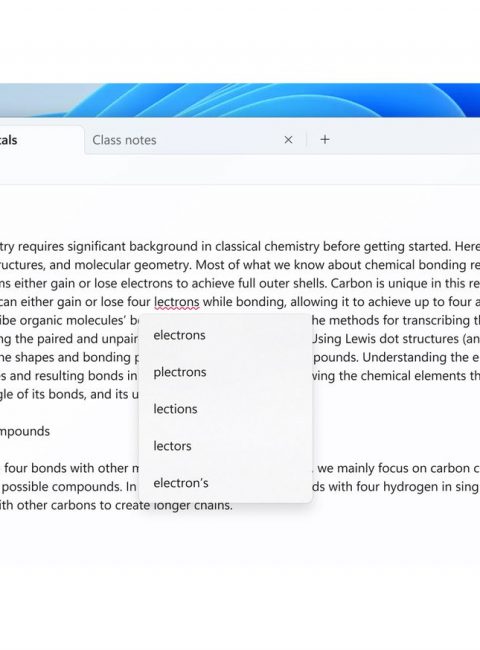Click the misspelled word 'lectrons'
Image resolution: width=480 pixels, height=650 pixels.
(x=177, y=302)
